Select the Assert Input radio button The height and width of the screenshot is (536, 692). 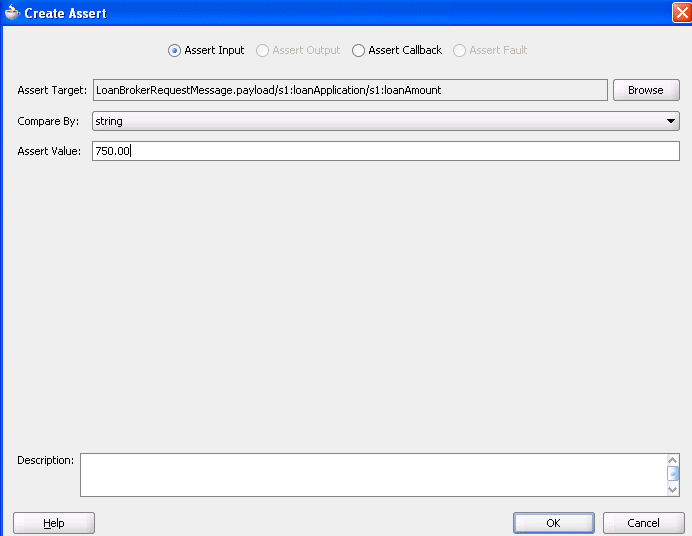click(175, 50)
